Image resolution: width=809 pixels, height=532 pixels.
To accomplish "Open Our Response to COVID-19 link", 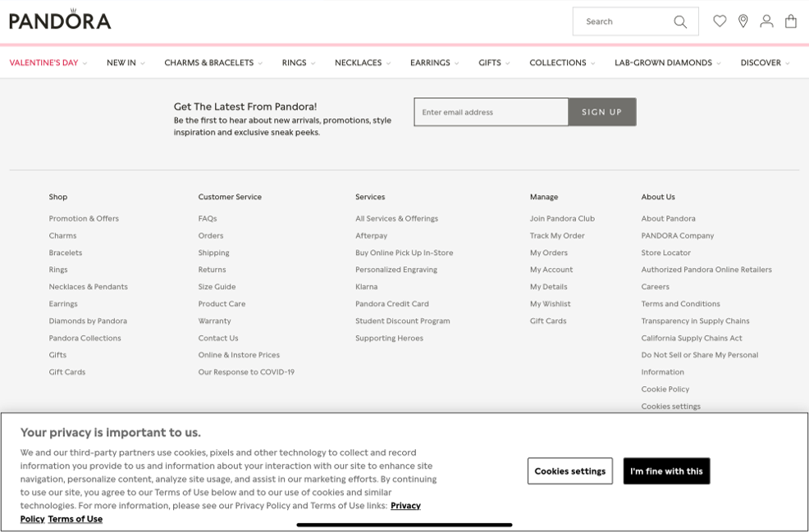I will coord(246,371).
